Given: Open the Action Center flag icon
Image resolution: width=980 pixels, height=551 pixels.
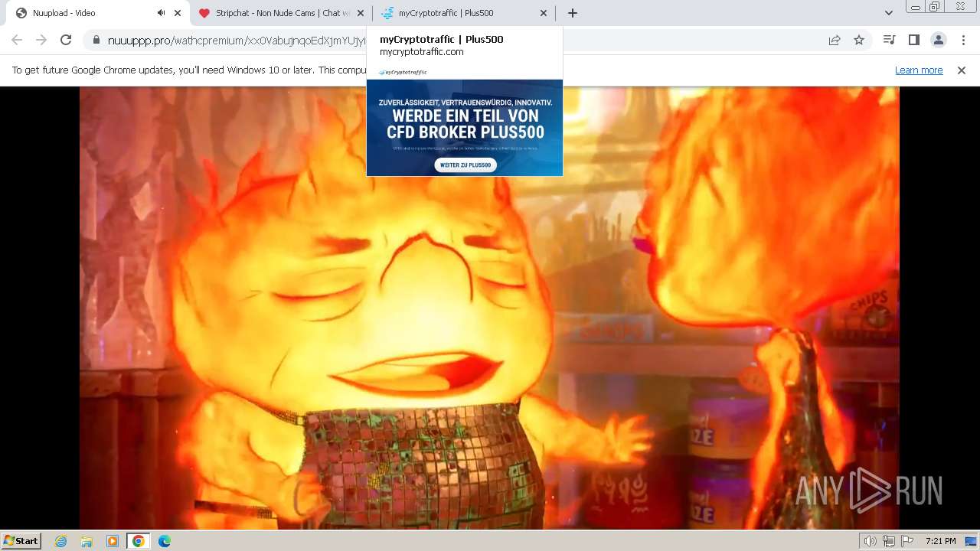Looking at the screenshot, I should pos(906,541).
